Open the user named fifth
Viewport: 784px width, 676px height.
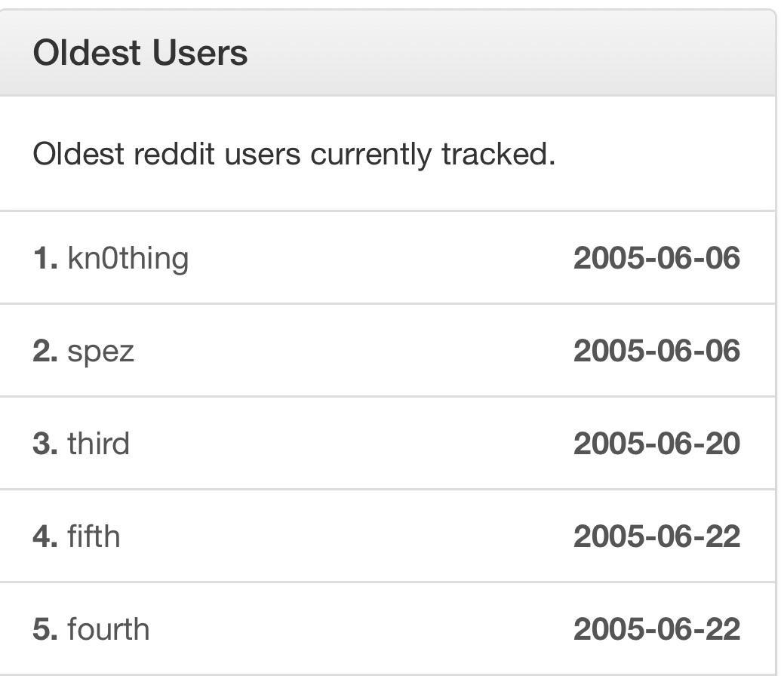coord(94,536)
